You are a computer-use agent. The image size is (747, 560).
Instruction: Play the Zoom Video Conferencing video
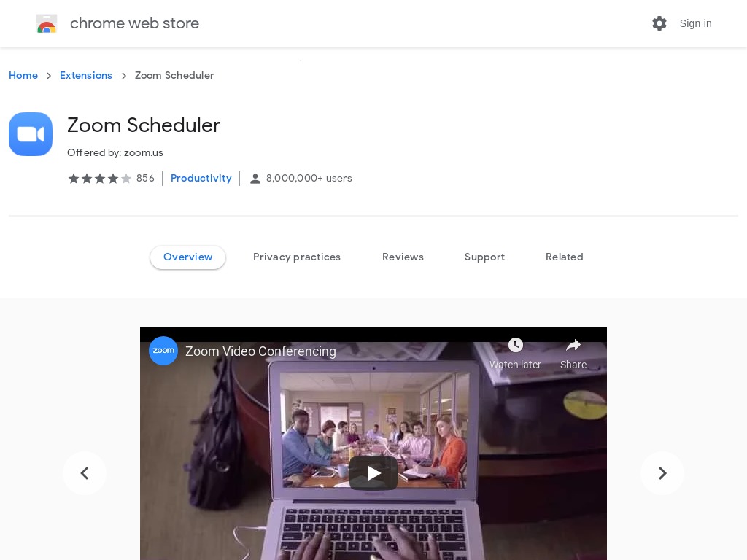pos(373,472)
